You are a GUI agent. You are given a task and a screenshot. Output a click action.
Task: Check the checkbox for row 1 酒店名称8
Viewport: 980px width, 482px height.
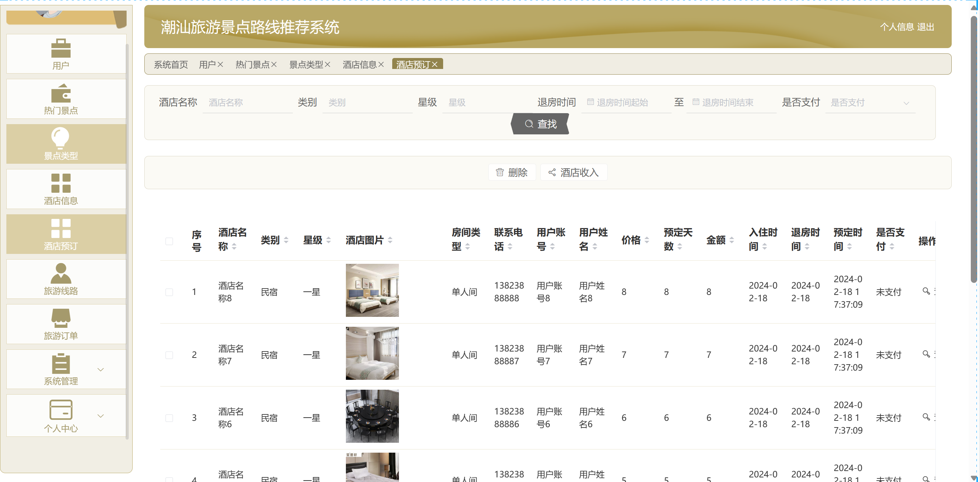pyautogui.click(x=169, y=292)
